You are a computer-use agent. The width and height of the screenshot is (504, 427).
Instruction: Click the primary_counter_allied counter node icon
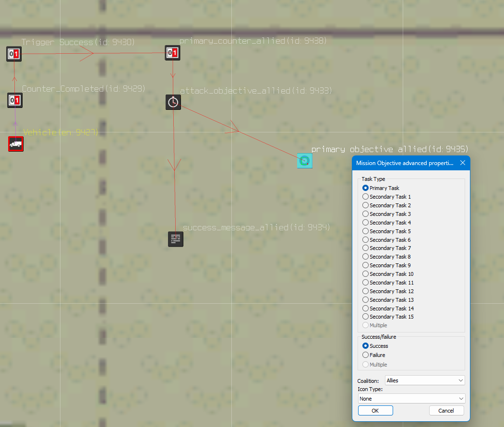172,53
